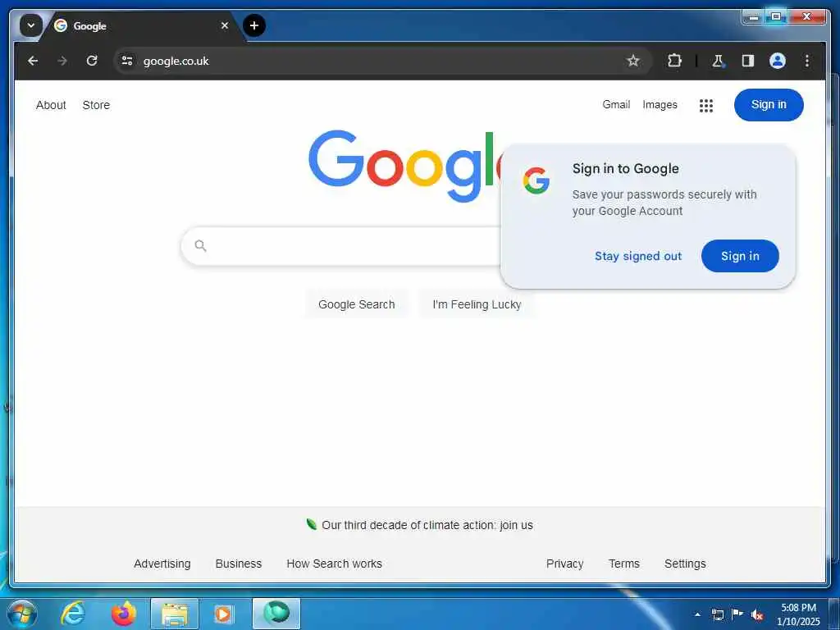The height and width of the screenshot is (630, 840).
Task: Click the muted volume tray icon
Action: [757, 615]
